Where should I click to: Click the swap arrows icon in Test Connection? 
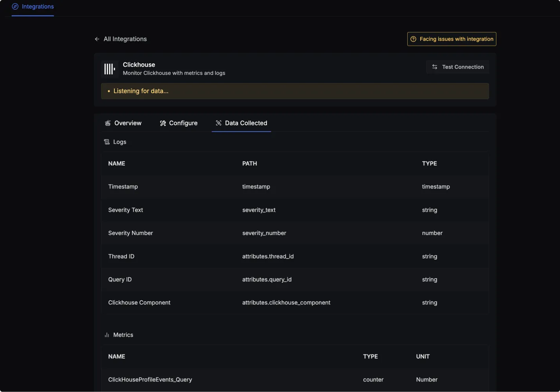pos(435,67)
